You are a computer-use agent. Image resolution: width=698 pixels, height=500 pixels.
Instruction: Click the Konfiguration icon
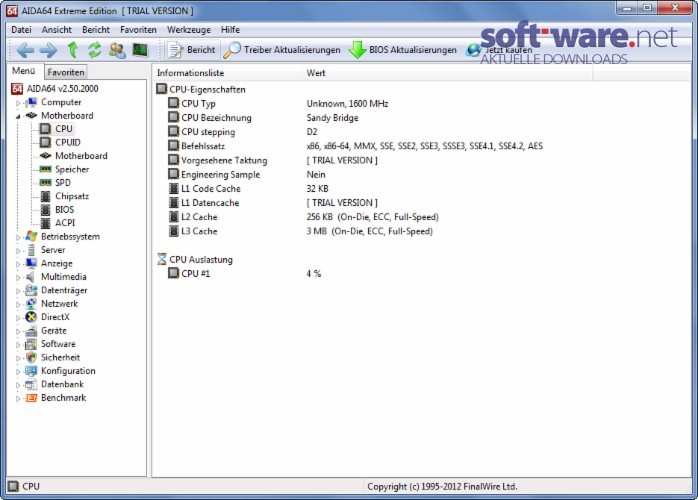31,371
